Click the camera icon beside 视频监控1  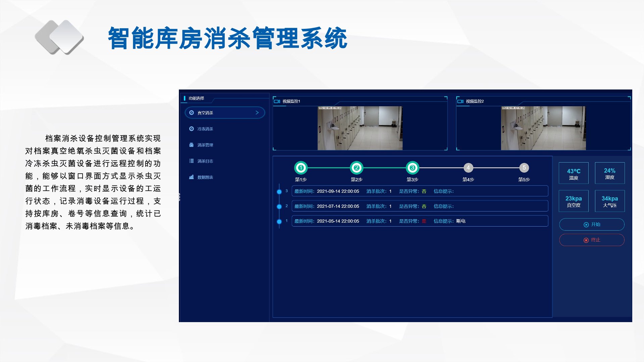(x=277, y=101)
